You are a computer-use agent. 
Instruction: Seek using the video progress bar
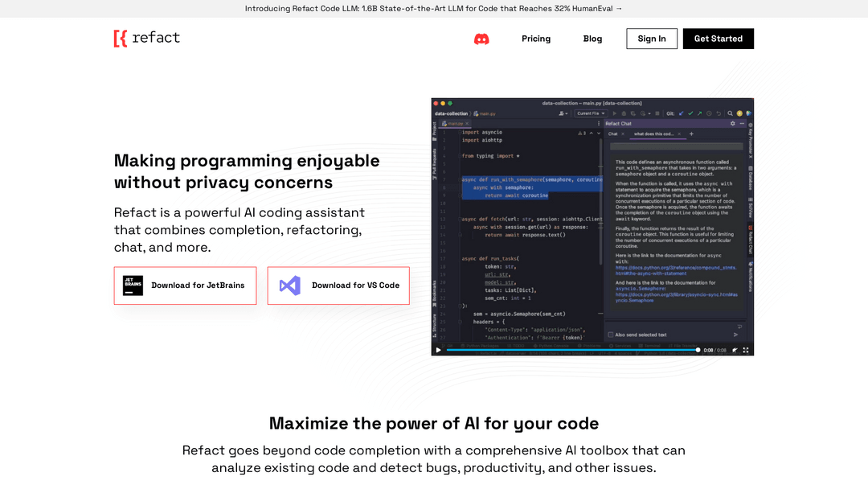(572, 350)
